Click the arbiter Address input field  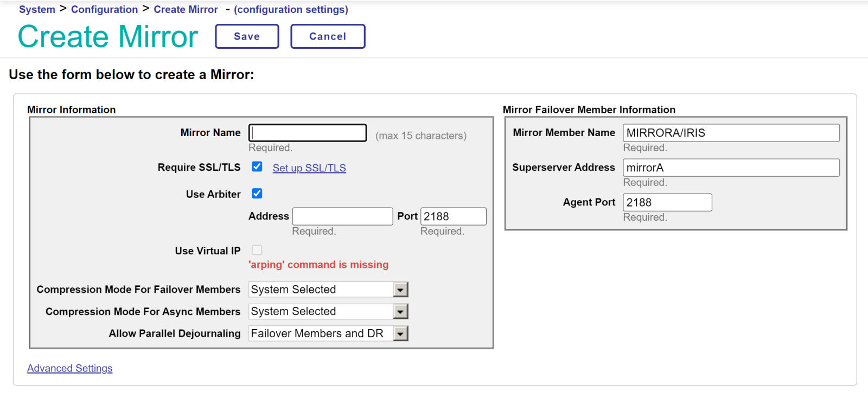tap(342, 216)
